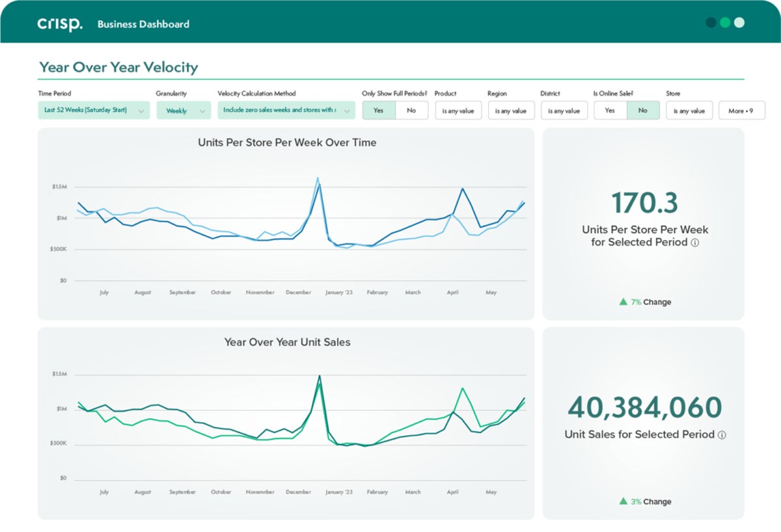Click May axis label in bottom chart
The height and width of the screenshot is (532, 781).
(491, 492)
